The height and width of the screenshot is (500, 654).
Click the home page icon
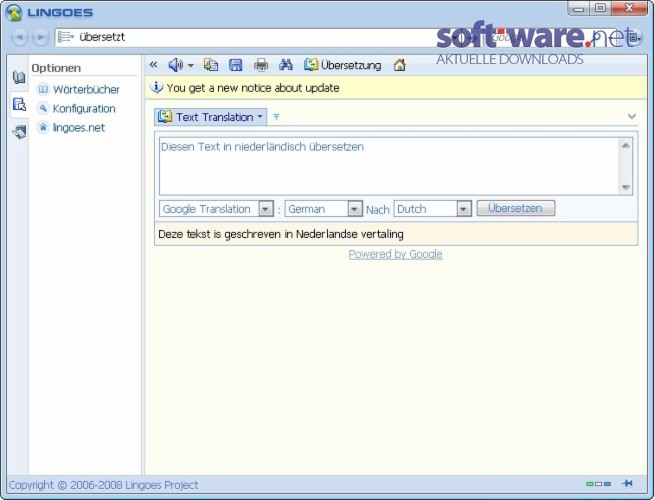click(400, 65)
